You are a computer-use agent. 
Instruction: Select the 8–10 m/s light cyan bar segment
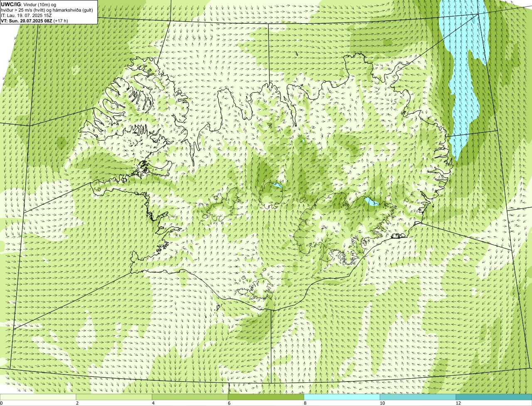point(342,397)
